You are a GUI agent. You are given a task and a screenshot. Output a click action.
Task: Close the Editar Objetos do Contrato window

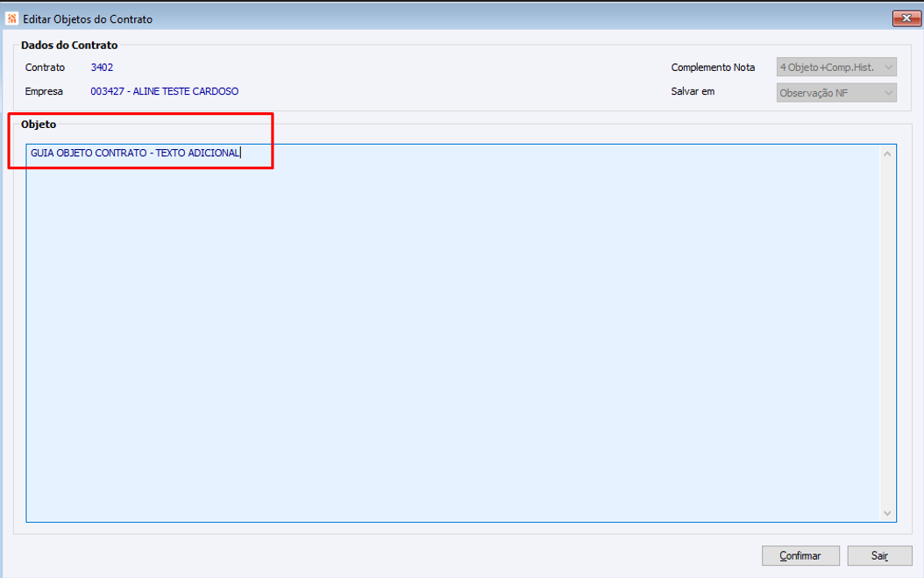coord(906,18)
